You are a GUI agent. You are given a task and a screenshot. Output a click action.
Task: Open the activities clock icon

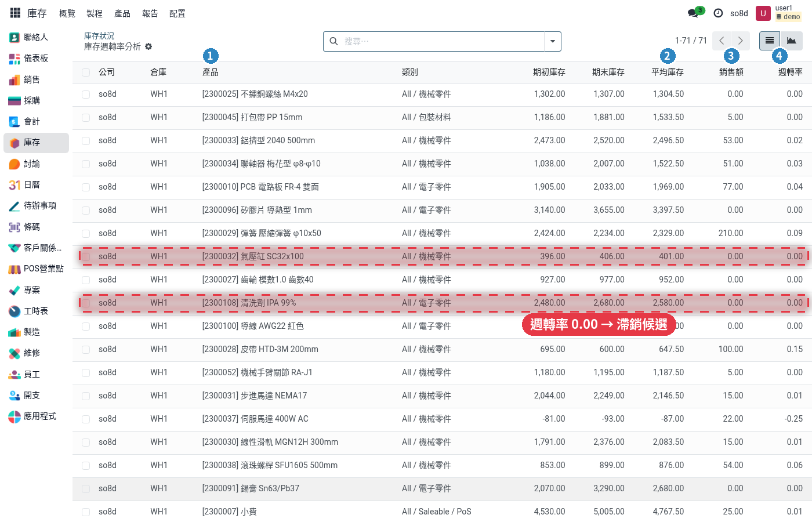[718, 13]
